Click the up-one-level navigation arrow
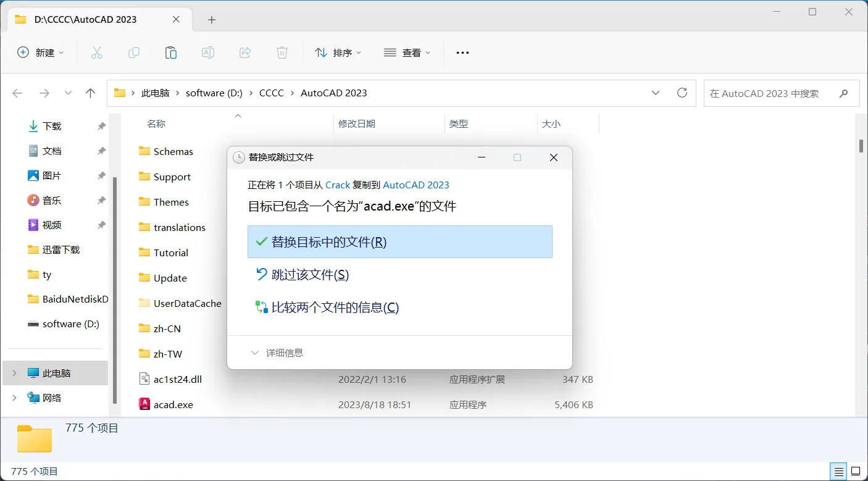 pyautogui.click(x=90, y=93)
